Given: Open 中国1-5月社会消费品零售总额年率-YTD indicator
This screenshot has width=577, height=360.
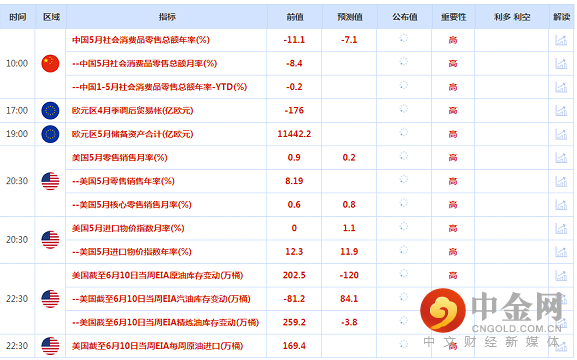Looking at the screenshot, I should 159,87.
